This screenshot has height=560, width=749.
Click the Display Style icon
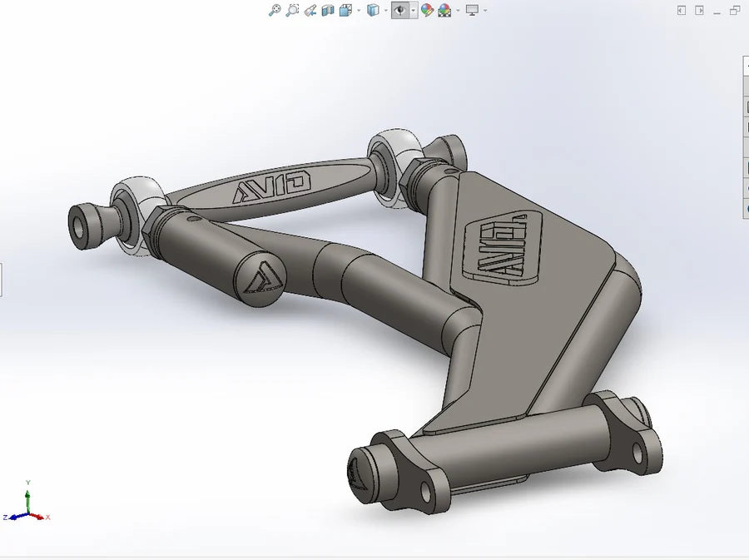pyautogui.click(x=373, y=10)
